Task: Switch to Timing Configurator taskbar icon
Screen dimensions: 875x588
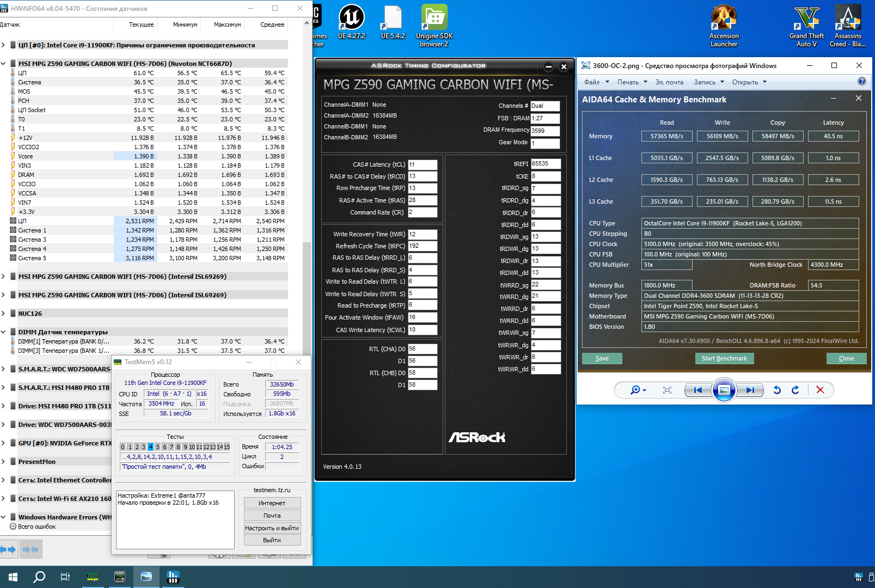Action: (x=120, y=577)
